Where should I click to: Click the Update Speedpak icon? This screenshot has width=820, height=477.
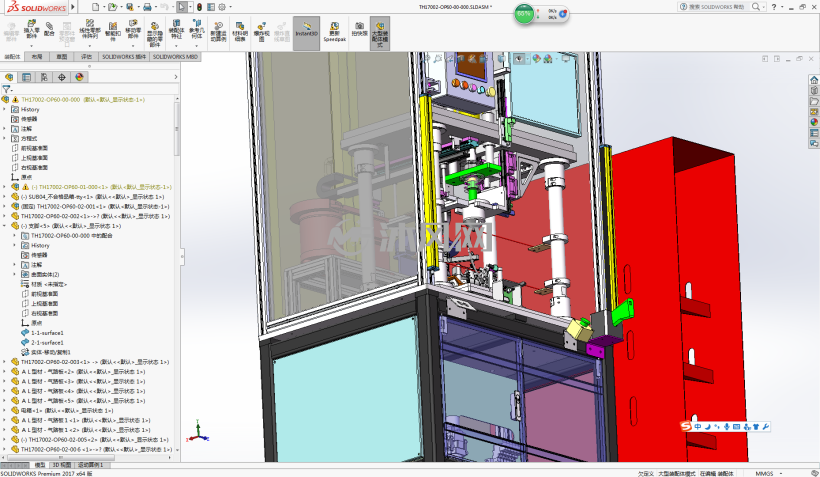click(334, 31)
